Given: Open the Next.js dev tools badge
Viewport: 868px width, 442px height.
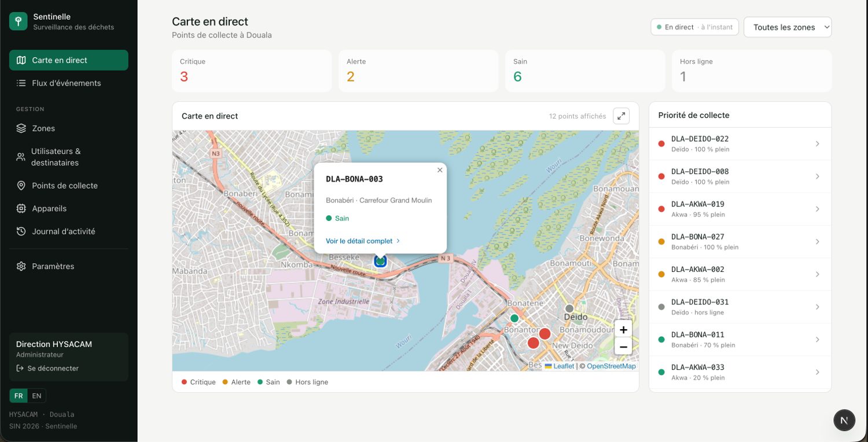Looking at the screenshot, I should point(844,420).
